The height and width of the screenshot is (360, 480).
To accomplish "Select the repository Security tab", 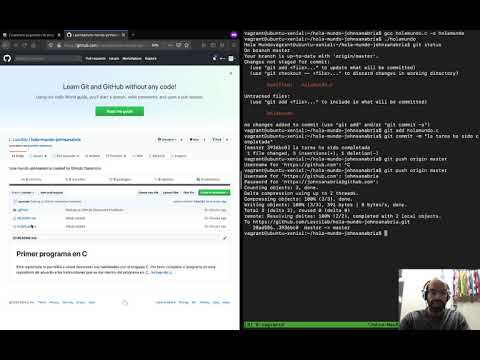I will coord(157,156).
